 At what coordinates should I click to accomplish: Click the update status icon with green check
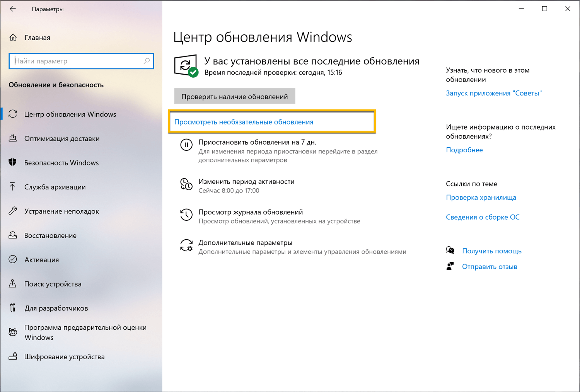coord(186,66)
